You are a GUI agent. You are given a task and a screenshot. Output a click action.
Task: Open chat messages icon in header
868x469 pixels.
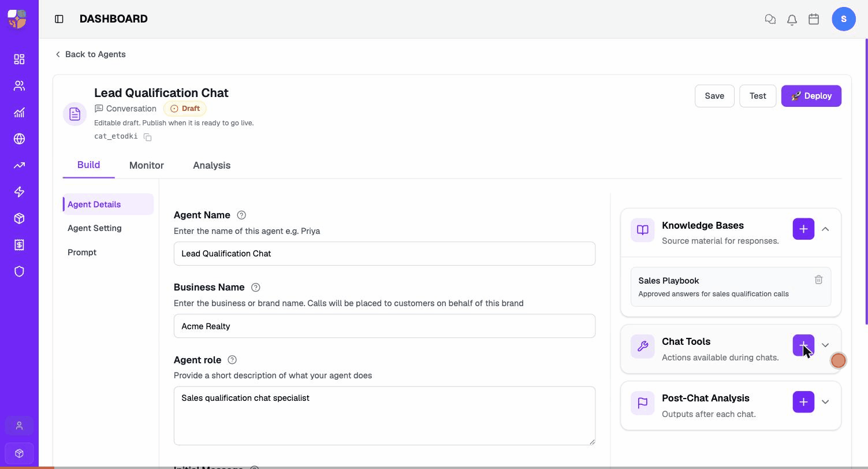(x=770, y=19)
